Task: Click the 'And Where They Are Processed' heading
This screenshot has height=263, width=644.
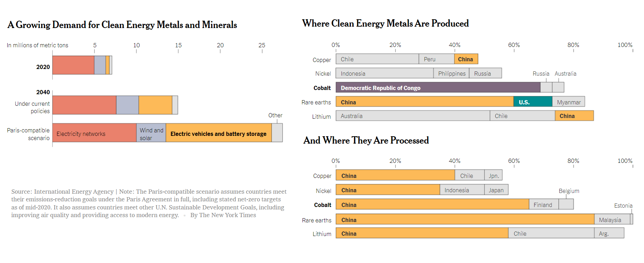Action: tap(366, 140)
